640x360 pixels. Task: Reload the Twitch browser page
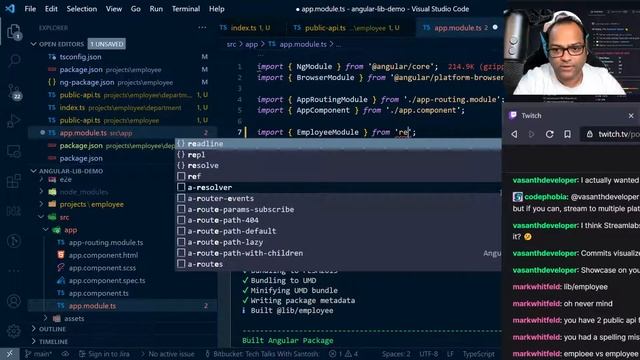549,134
